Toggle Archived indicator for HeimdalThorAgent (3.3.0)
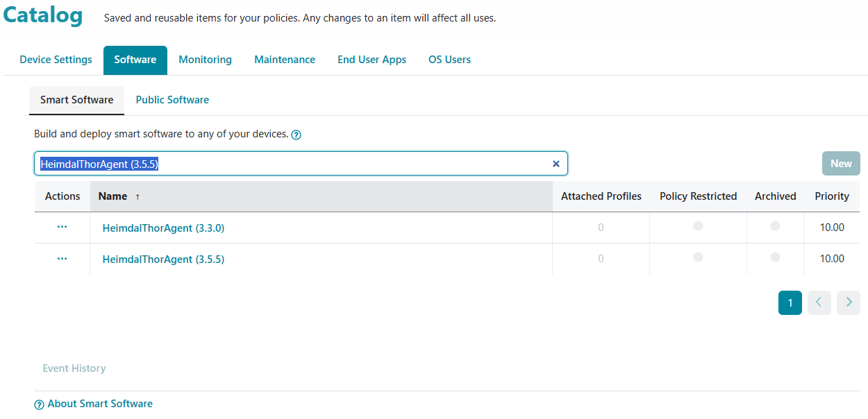868x419 pixels. 775,226
